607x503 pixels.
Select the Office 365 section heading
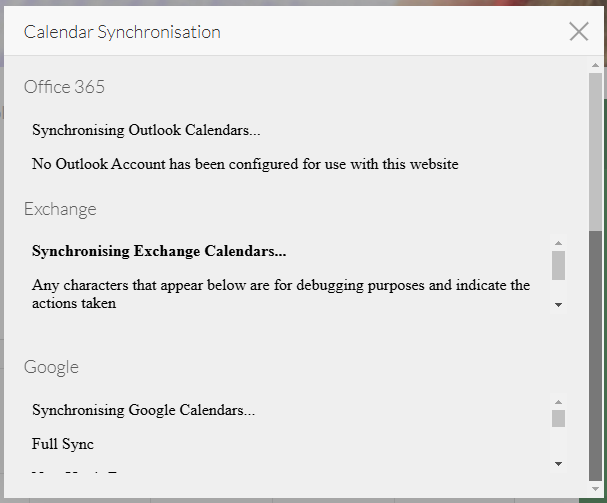(x=64, y=87)
